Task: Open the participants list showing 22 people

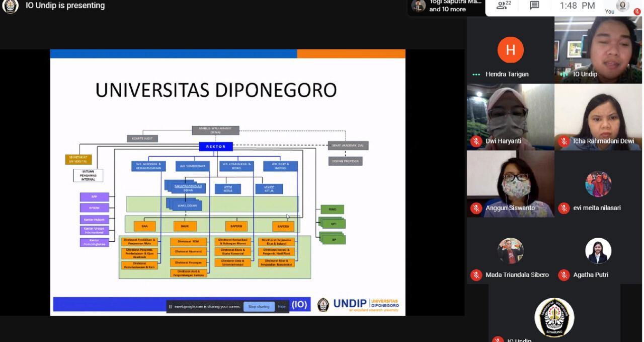Action: pyautogui.click(x=504, y=6)
